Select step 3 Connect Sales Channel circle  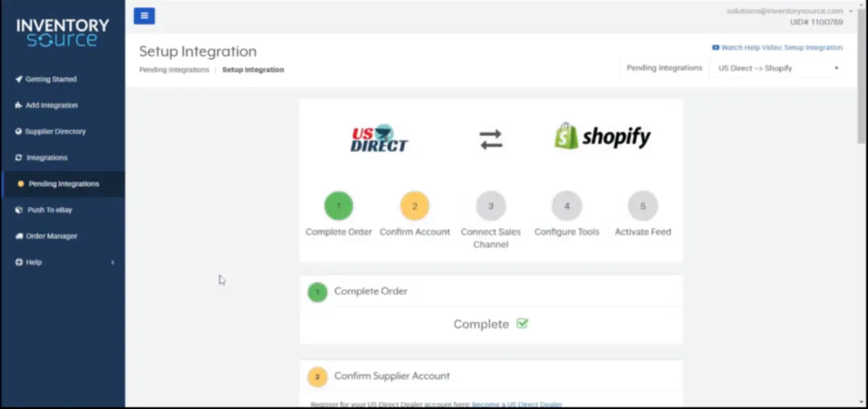pyautogui.click(x=490, y=206)
